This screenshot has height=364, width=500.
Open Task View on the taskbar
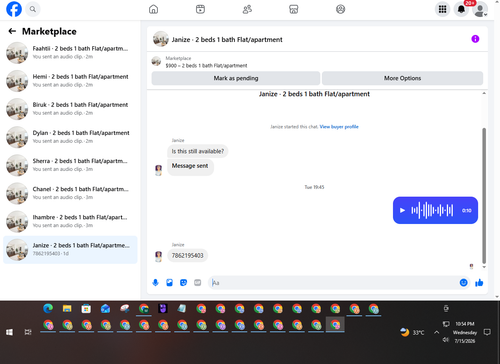pos(28,332)
